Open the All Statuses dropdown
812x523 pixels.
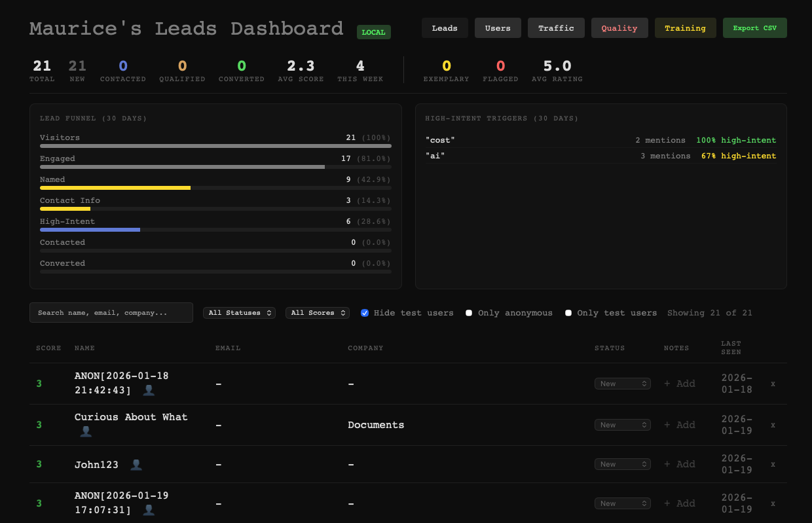coord(239,313)
